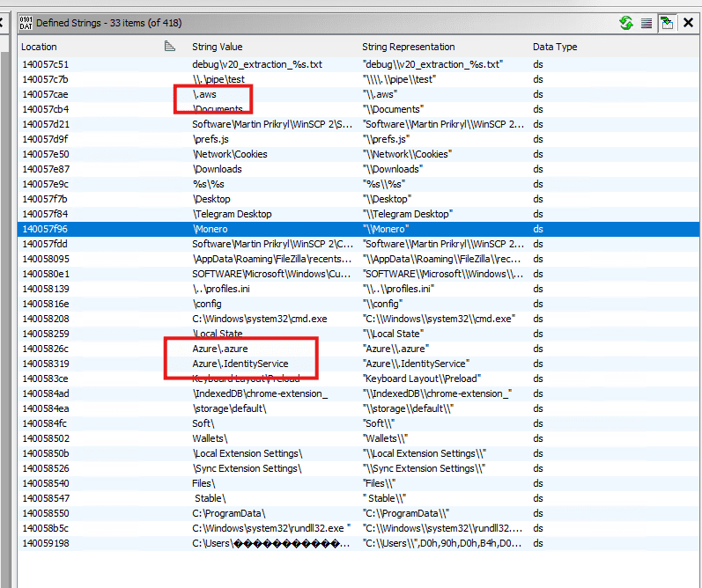Viewport: 702px width, 588px height.
Task: Click the DAT icon in Defined Strings title
Action: click(x=26, y=23)
